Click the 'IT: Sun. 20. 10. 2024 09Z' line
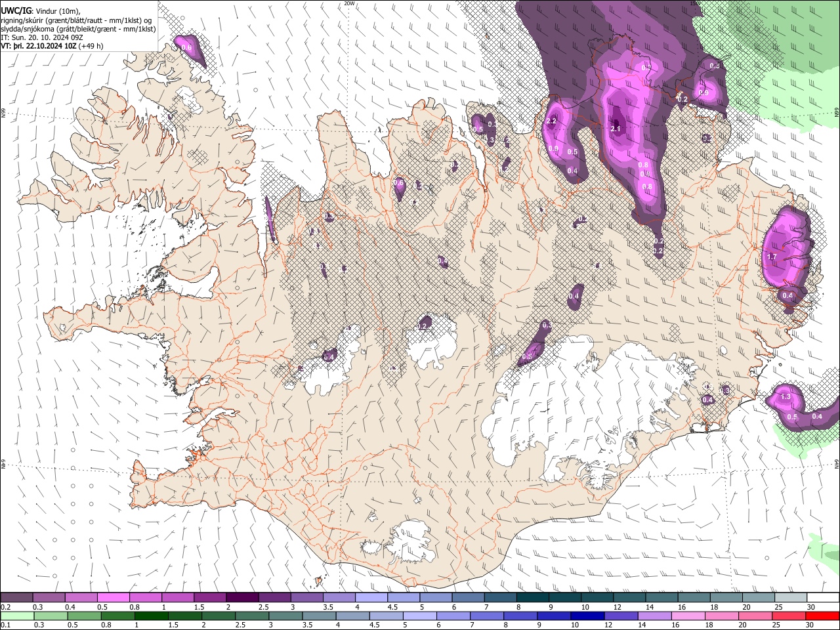 click(42, 37)
